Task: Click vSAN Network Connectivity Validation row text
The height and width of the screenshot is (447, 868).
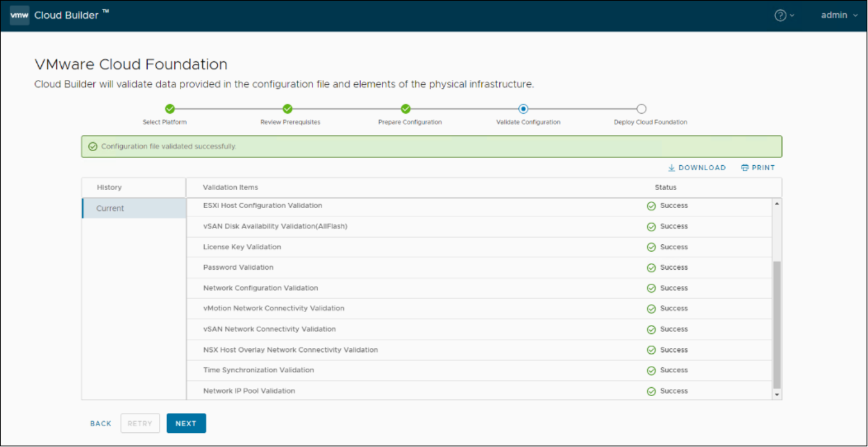Action: [270, 329]
